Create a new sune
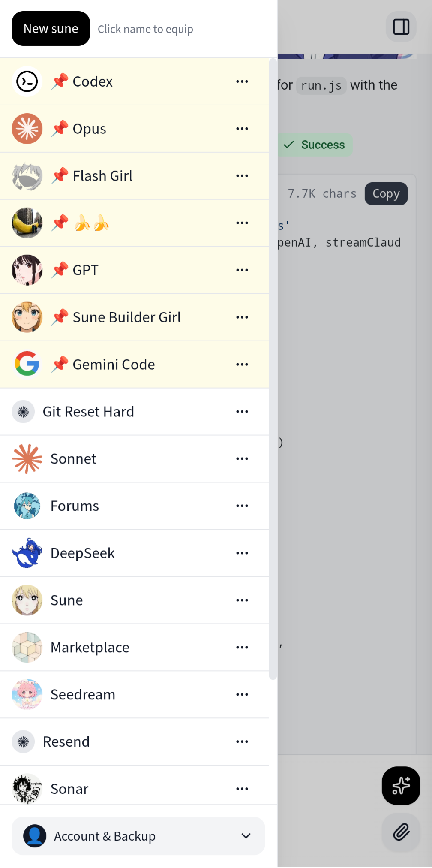 point(51,29)
